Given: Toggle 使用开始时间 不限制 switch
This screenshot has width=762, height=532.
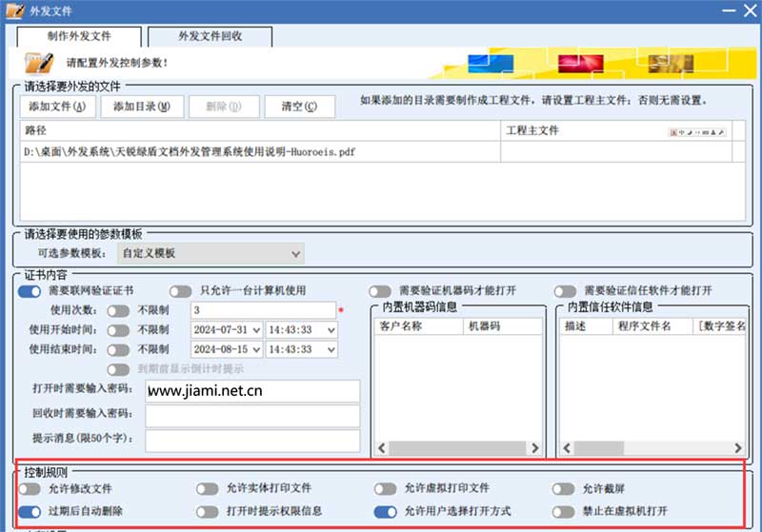Looking at the screenshot, I should point(118,330).
